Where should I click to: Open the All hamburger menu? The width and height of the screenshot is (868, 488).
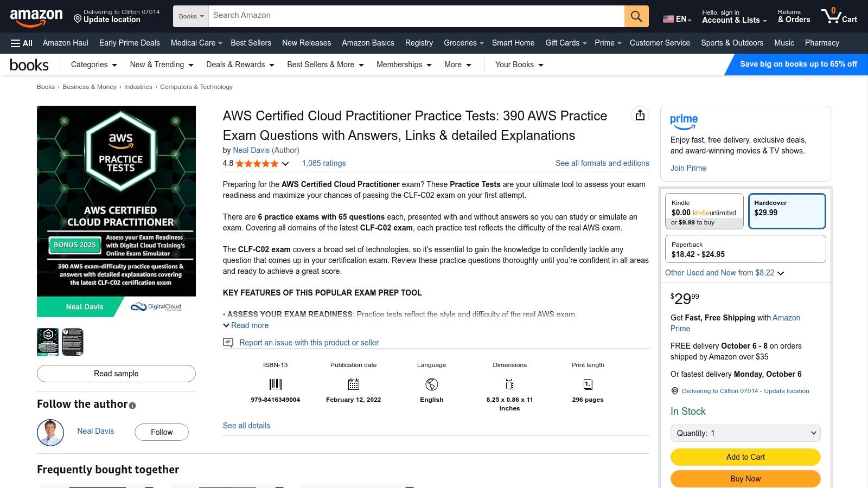pyautogui.click(x=21, y=43)
